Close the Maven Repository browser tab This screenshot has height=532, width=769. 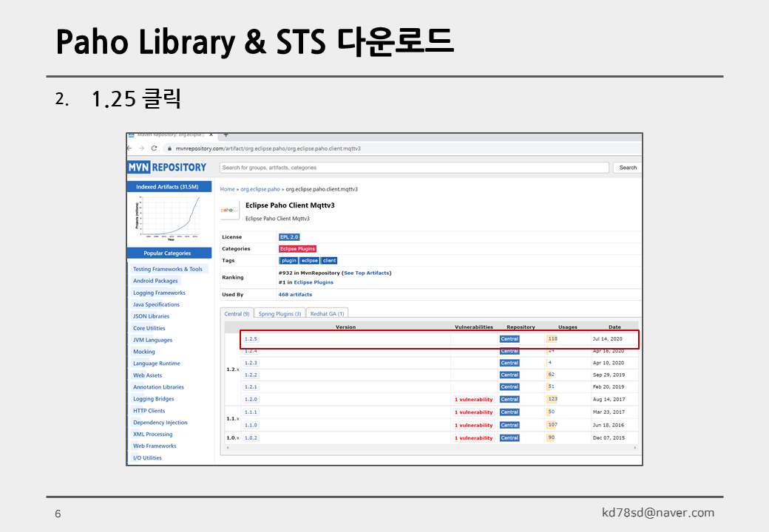click(x=211, y=134)
